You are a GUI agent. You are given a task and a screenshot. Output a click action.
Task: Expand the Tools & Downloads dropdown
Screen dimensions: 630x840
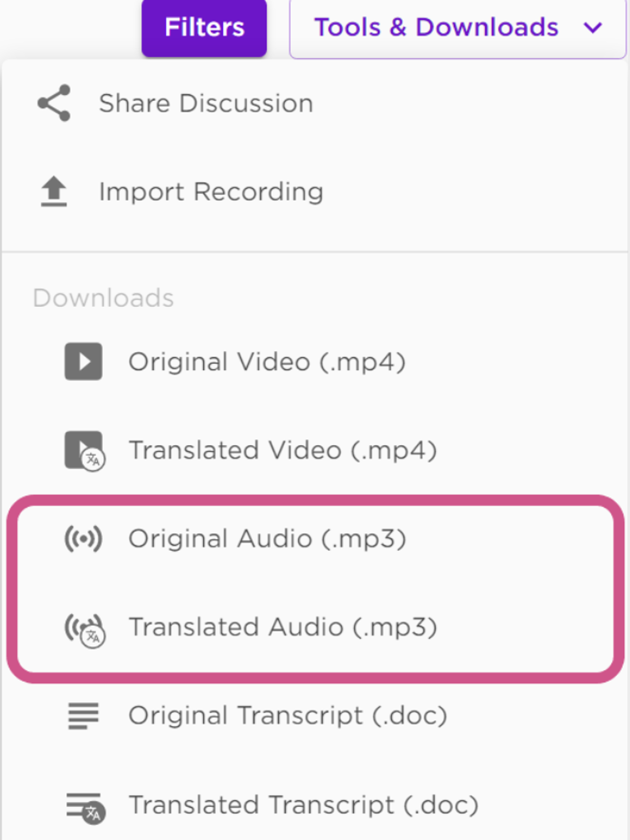(x=458, y=28)
